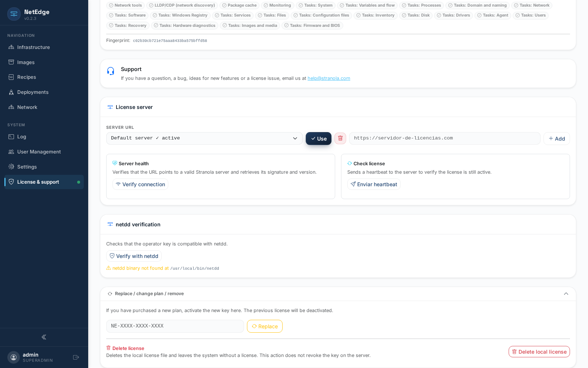Open the help@stranola.com email link
The image size is (588, 368).
(x=329, y=78)
